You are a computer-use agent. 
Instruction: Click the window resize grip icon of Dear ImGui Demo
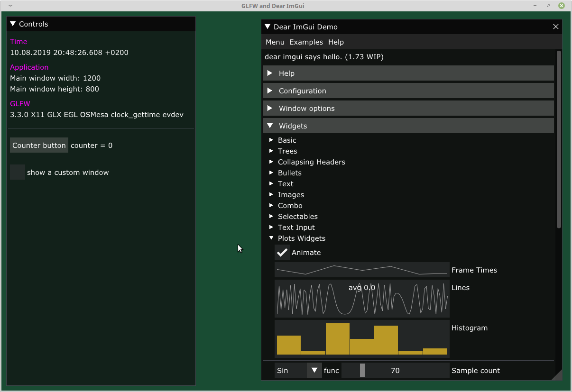557,375
